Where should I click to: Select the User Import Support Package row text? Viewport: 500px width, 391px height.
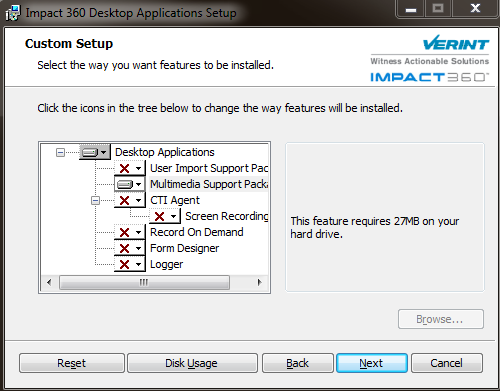tap(209, 168)
